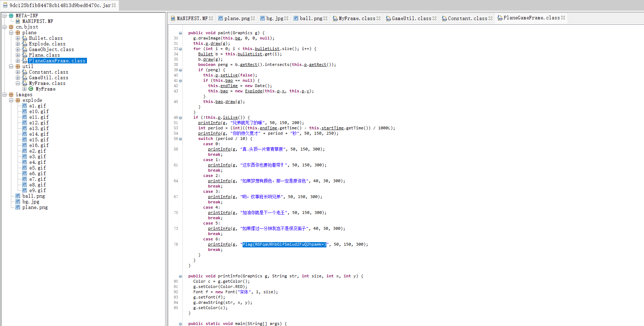This screenshot has height=326, width=644.
Task: Collapse the switch block fold at line 56
Action: pyautogui.click(x=180, y=139)
